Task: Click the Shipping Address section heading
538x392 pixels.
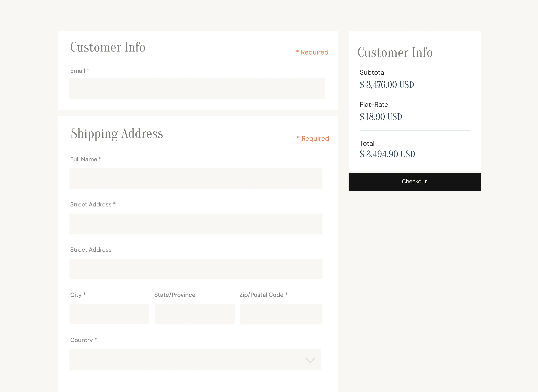Action: click(x=117, y=133)
